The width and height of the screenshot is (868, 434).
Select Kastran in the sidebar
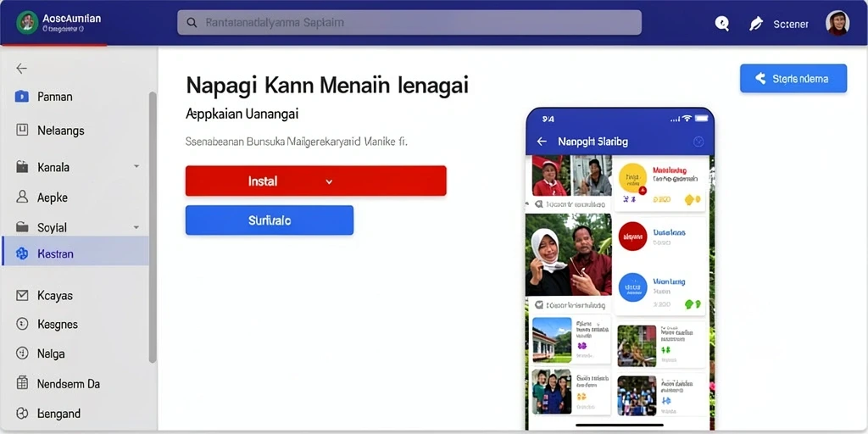pos(75,251)
